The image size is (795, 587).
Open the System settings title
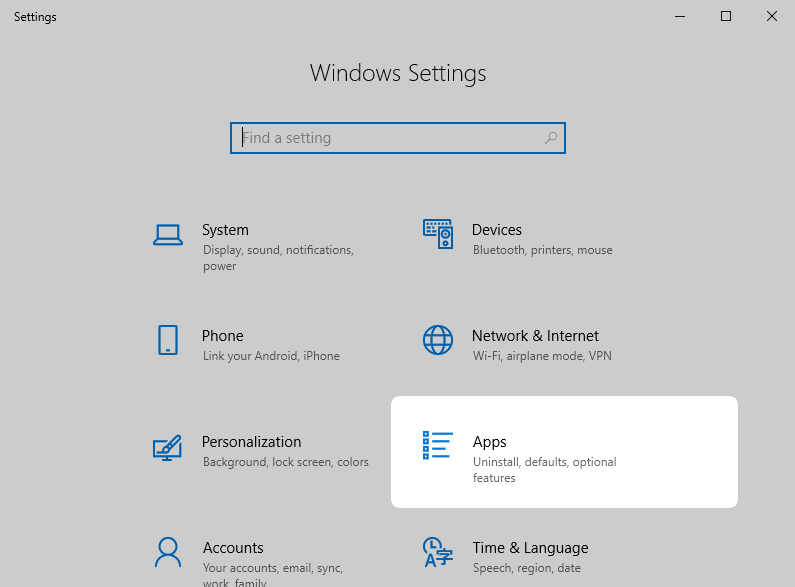(226, 230)
